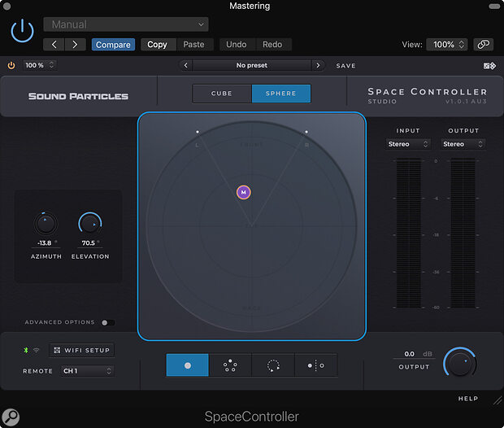This screenshot has width=504, height=428.
Task: Open the No preset selector
Action: coord(252,65)
